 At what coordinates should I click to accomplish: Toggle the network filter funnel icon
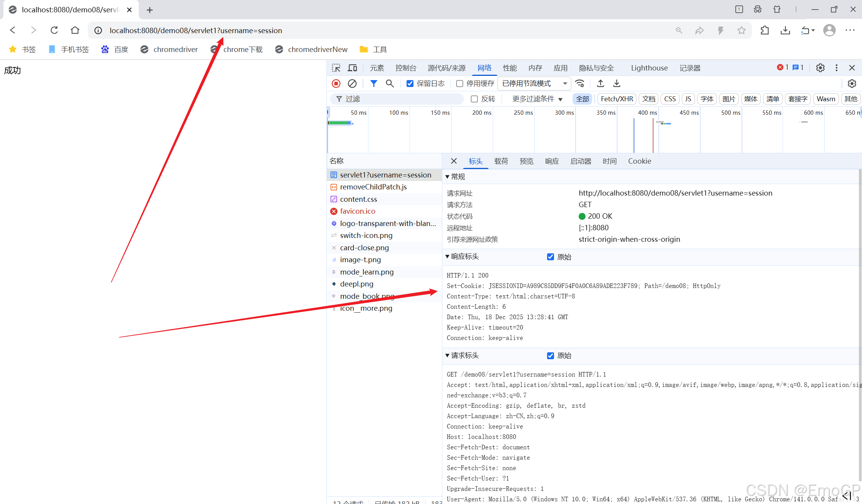point(373,84)
